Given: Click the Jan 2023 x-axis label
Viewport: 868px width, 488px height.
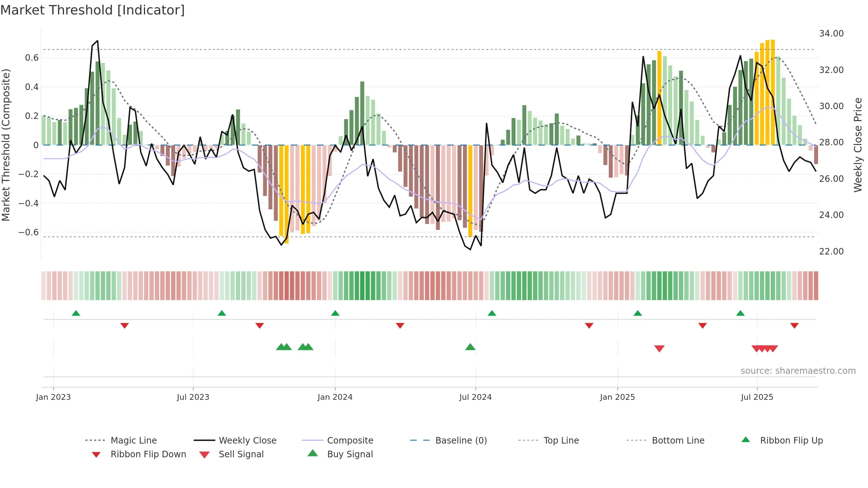Looking at the screenshot, I should coord(54,397).
